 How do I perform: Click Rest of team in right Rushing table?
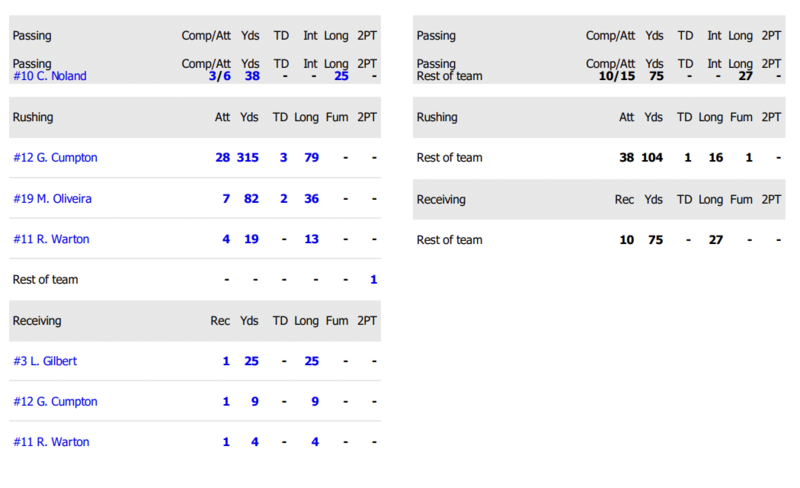[x=449, y=158]
